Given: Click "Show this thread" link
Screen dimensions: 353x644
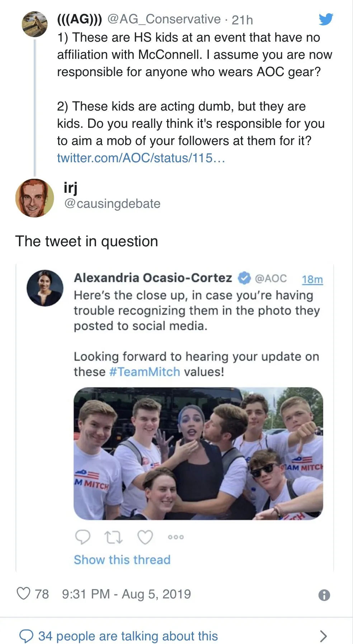Looking at the screenshot, I should tap(122, 560).
